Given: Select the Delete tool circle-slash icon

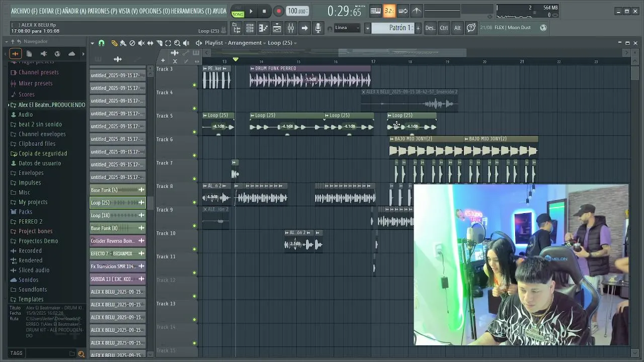Looking at the screenshot, I should [132, 43].
